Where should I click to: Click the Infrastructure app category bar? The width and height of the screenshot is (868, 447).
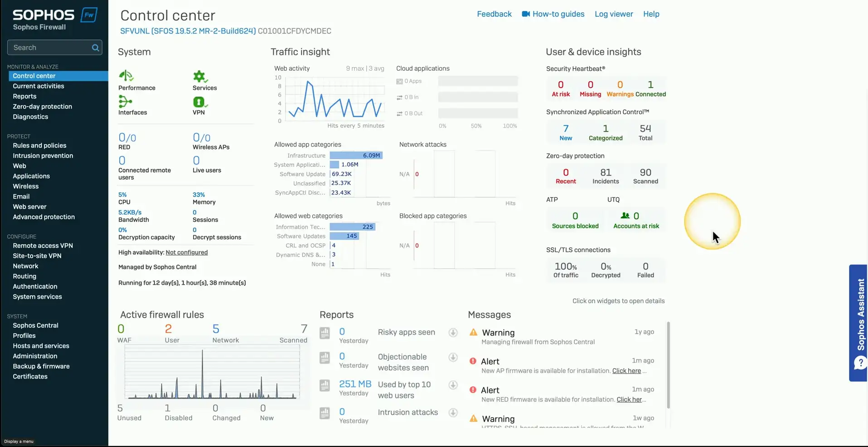click(356, 155)
